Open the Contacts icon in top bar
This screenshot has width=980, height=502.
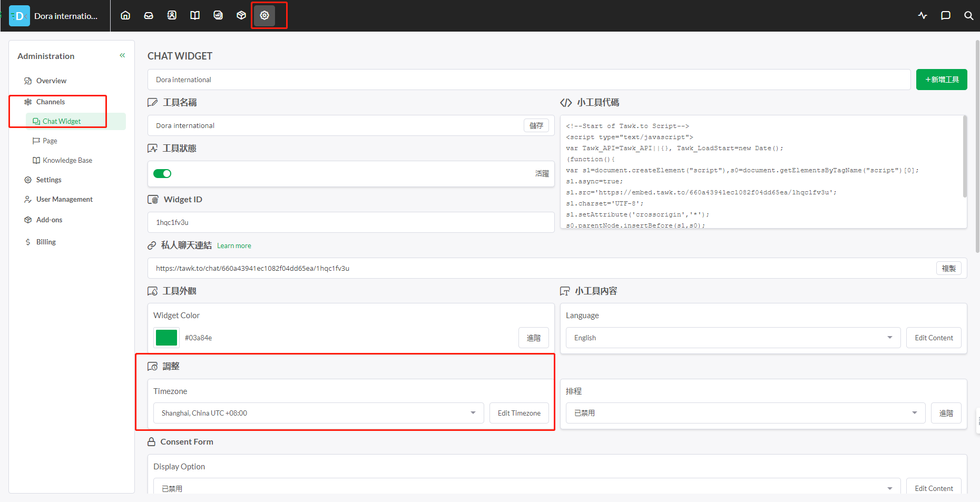point(172,15)
